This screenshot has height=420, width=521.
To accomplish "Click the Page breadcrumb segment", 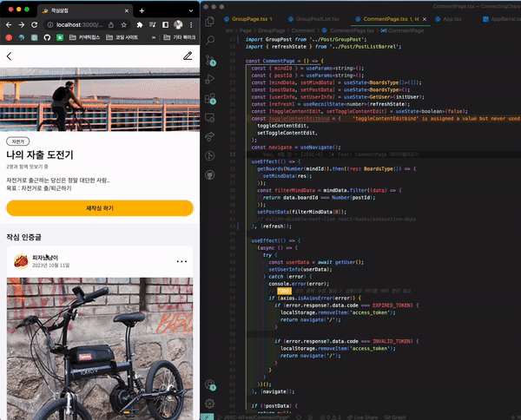I will [x=245, y=30].
